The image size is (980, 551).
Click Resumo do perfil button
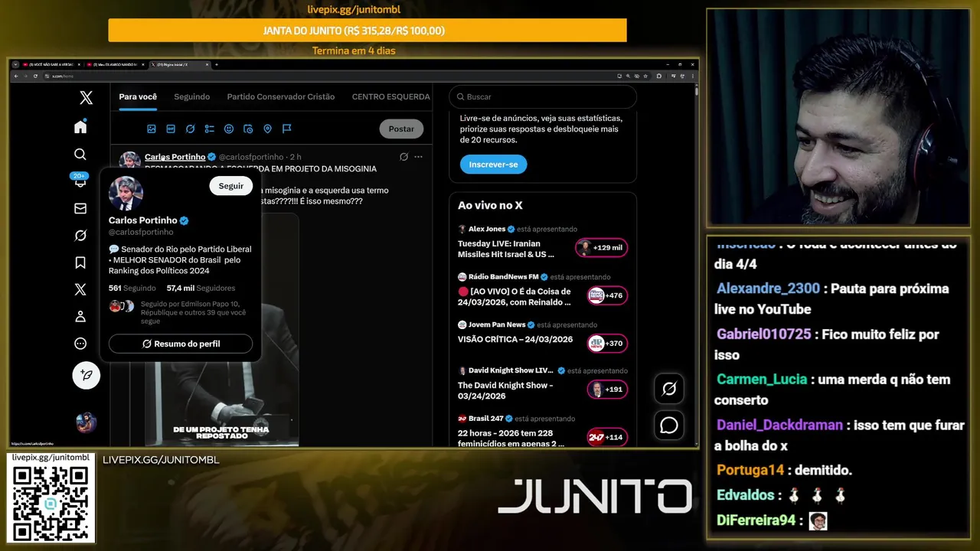(181, 344)
